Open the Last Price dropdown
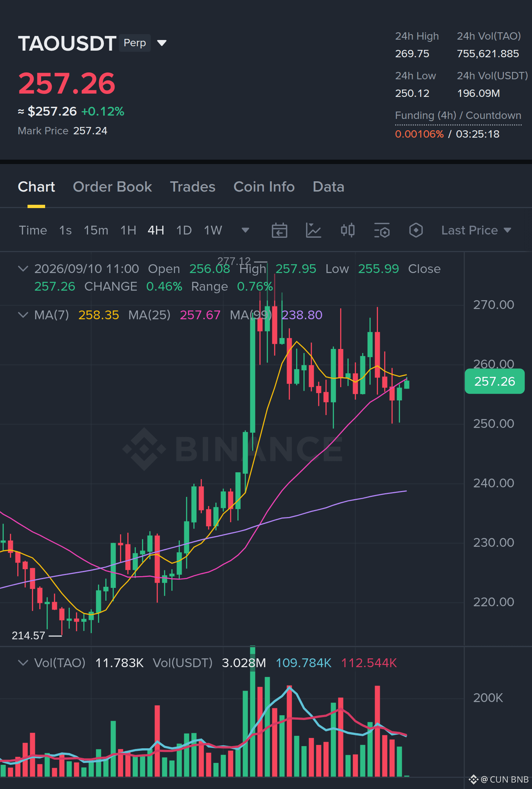Screen dimensions: 532x789 [x=476, y=230]
